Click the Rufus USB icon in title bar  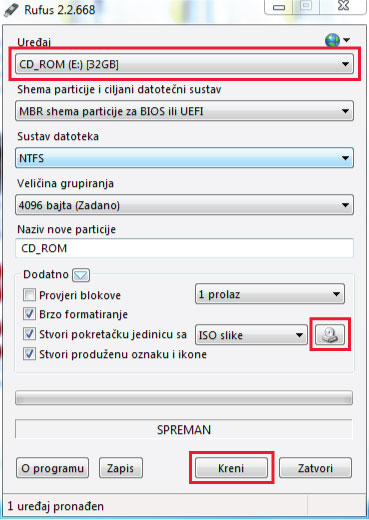[x=11, y=10]
